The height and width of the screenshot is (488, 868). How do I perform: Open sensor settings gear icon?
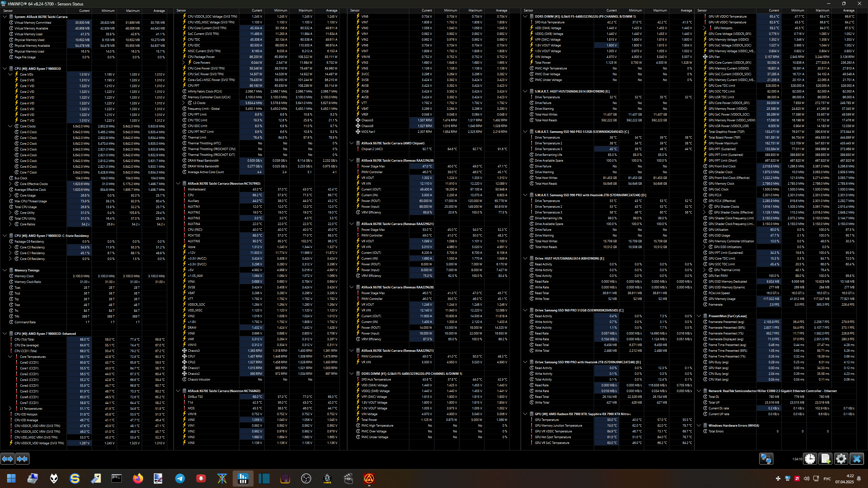point(841,459)
